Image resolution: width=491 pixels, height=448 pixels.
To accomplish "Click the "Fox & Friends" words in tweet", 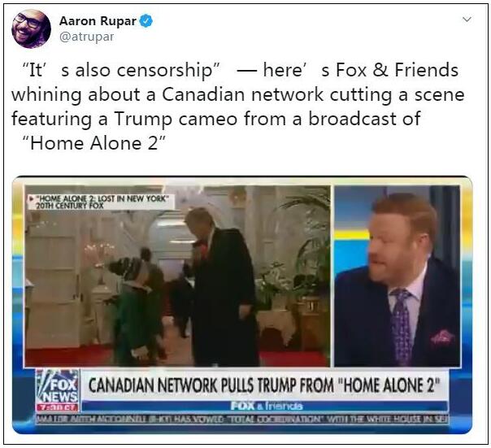I will [397, 70].
